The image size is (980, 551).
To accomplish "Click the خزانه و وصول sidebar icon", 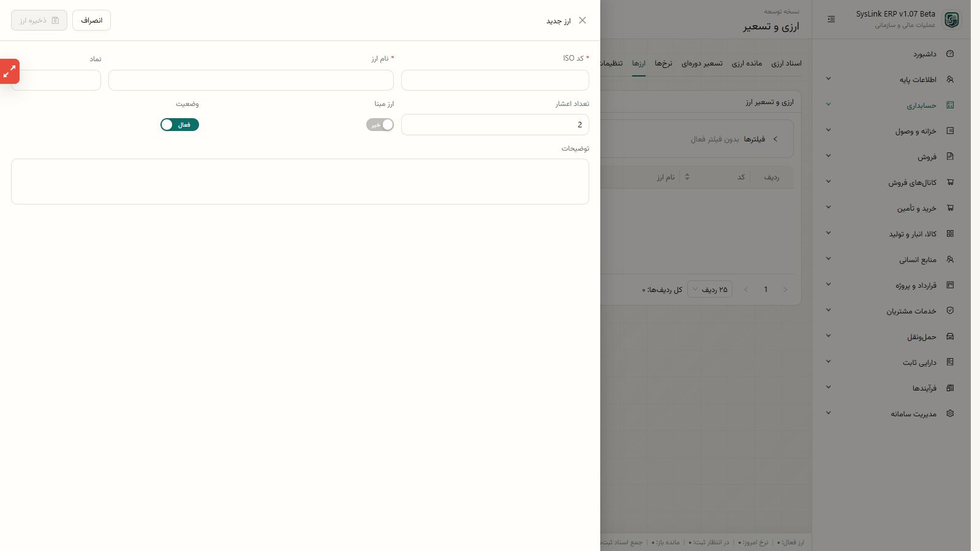I will point(950,131).
